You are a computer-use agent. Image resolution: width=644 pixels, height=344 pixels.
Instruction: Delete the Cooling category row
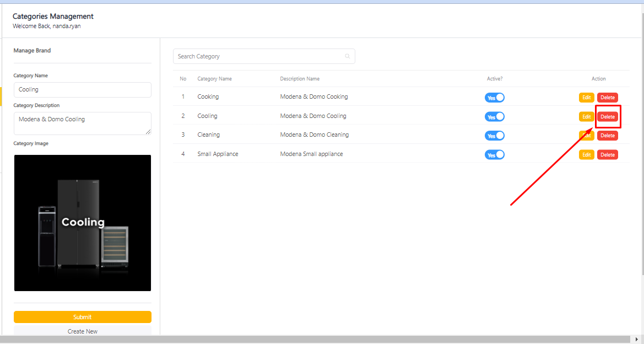point(607,117)
